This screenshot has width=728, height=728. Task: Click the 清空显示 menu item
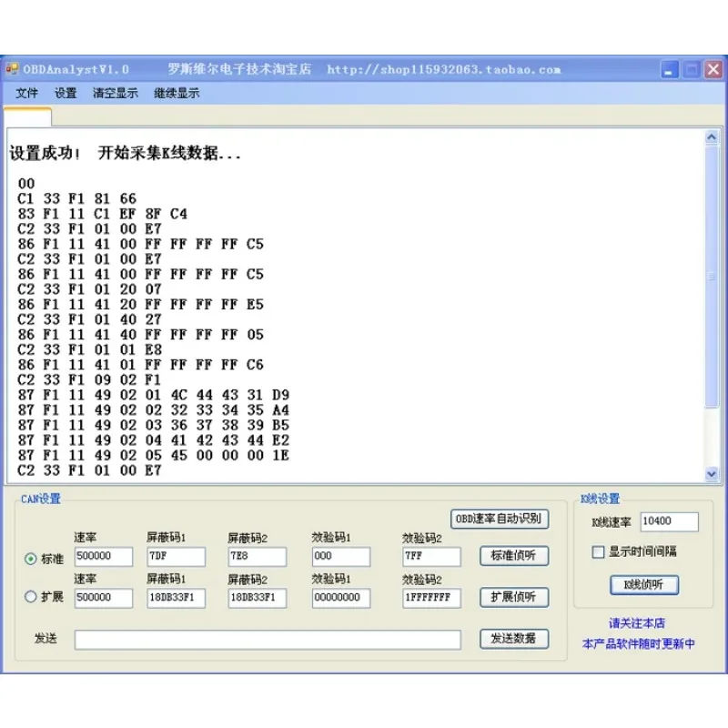(x=116, y=93)
